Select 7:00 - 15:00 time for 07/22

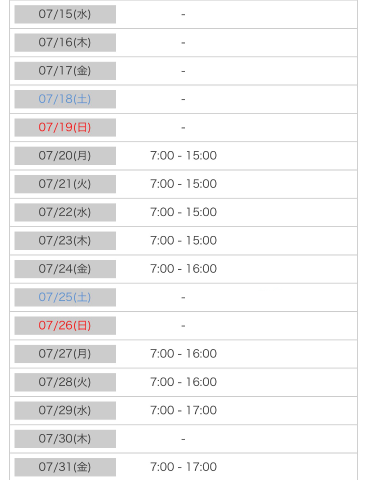pyautogui.click(x=183, y=212)
